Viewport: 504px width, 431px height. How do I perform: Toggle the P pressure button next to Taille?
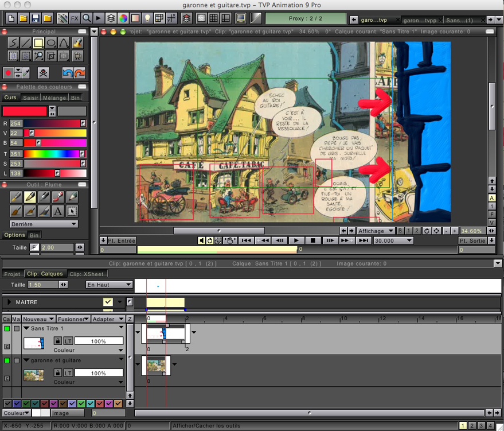point(34,247)
